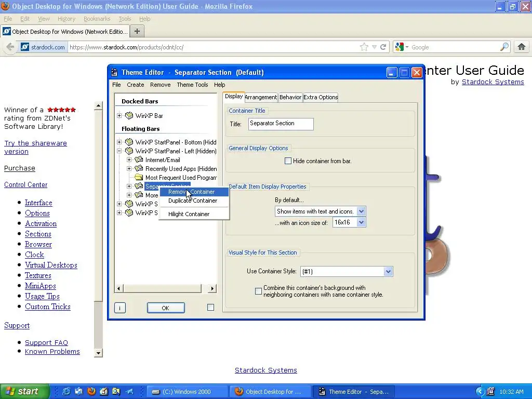This screenshot has height=399, width=532.
Task: Click the info 'i' button in Theme Editor
Action: (x=120, y=308)
